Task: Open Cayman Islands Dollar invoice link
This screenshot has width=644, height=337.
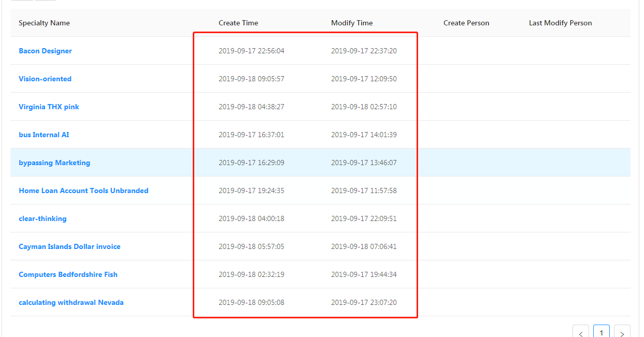Action: point(69,246)
